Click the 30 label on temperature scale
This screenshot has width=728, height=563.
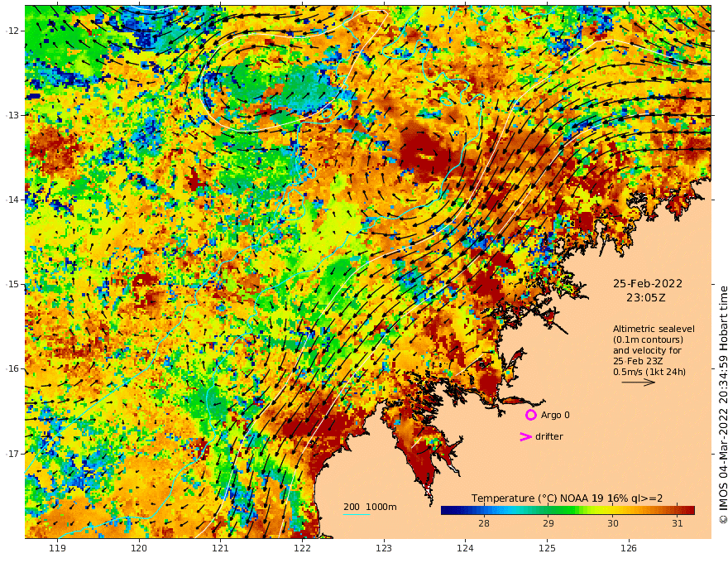[613, 523]
